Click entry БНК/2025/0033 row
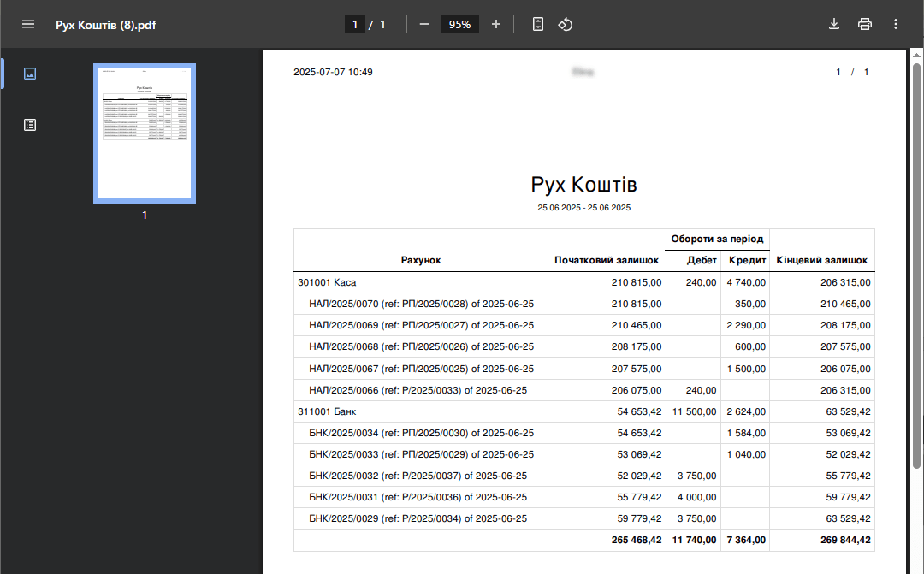The height and width of the screenshot is (574, 924). pyautogui.click(x=584, y=454)
